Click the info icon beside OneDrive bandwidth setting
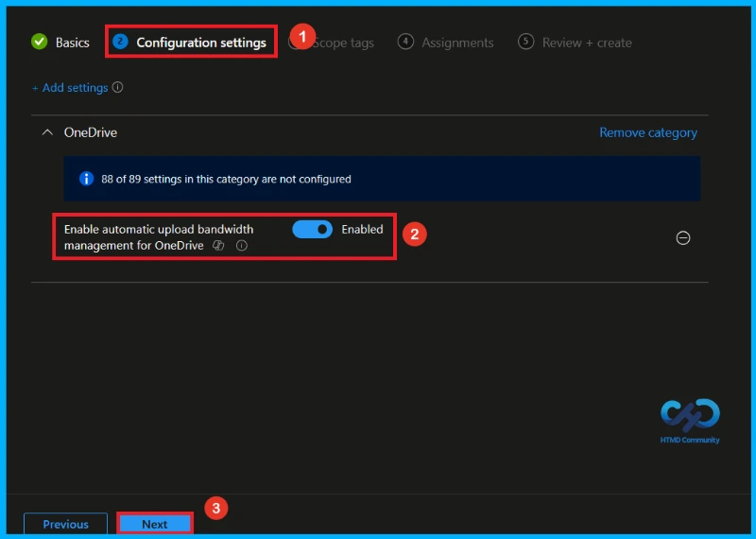This screenshot has height=539, width=756. 242,246
